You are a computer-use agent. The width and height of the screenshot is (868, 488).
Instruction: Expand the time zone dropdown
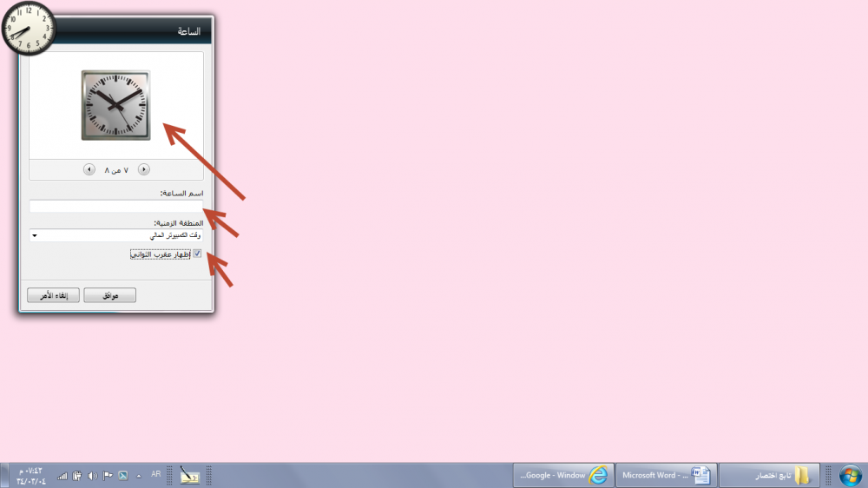tap(34, 235)
